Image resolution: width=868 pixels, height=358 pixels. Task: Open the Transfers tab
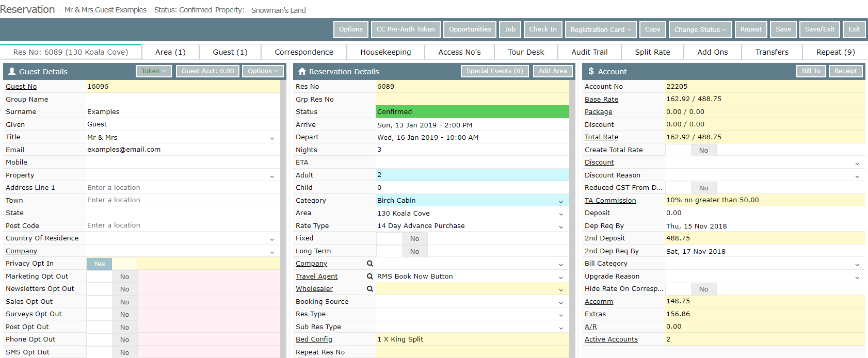coord(772,52)
